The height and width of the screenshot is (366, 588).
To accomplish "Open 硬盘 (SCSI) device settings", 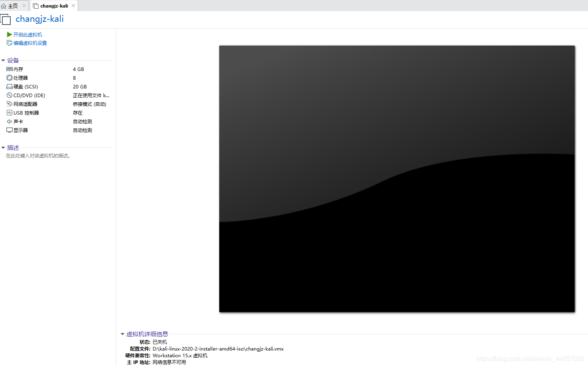I will 26,86.
